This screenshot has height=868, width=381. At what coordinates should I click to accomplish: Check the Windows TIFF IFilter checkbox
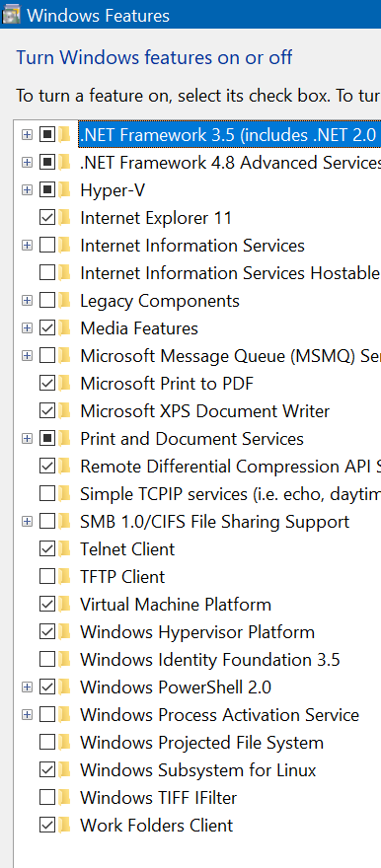pyautogui.click(x=47, y=798)
